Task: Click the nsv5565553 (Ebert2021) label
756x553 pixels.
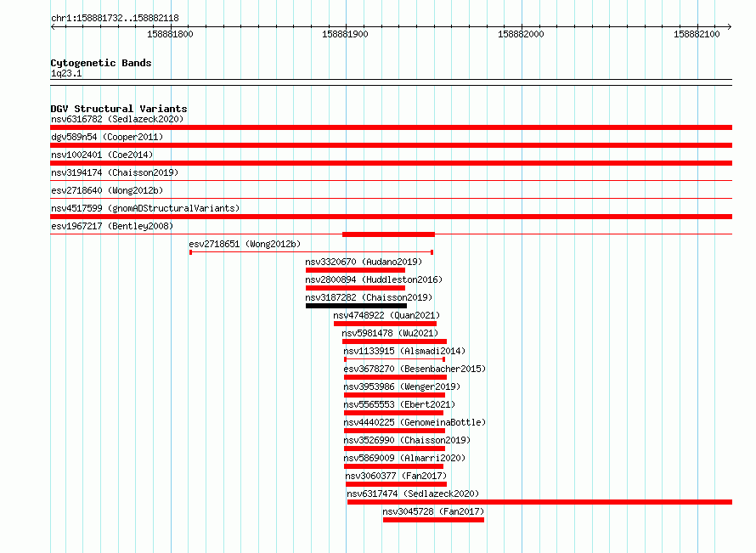Action: (399, 404)
